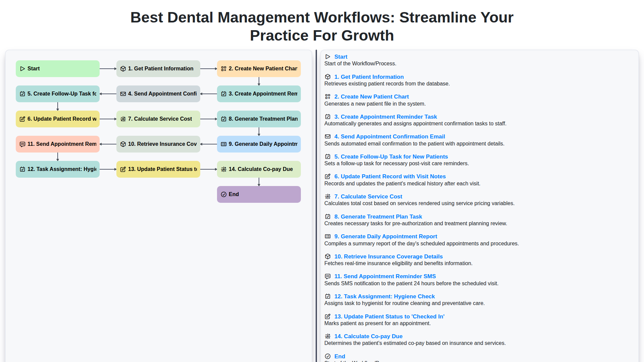Open the End link at the sidebar bottom
The height and width of the screenshot is (362, 644).
[x=339, y=356]
